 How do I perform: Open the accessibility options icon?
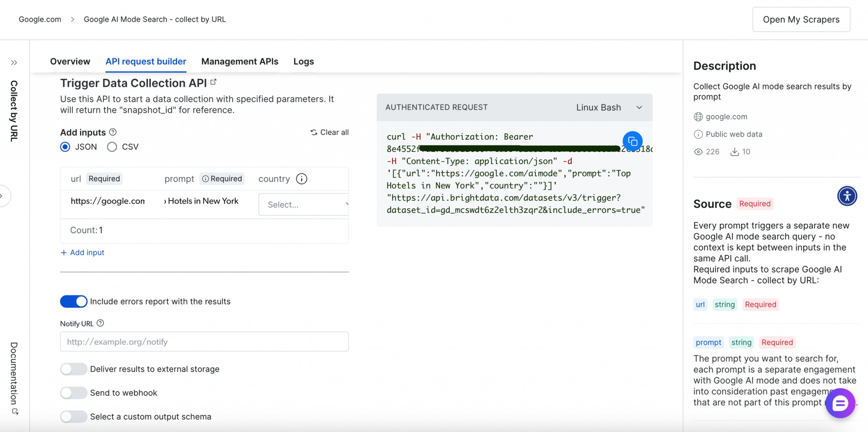pos(847,196)
